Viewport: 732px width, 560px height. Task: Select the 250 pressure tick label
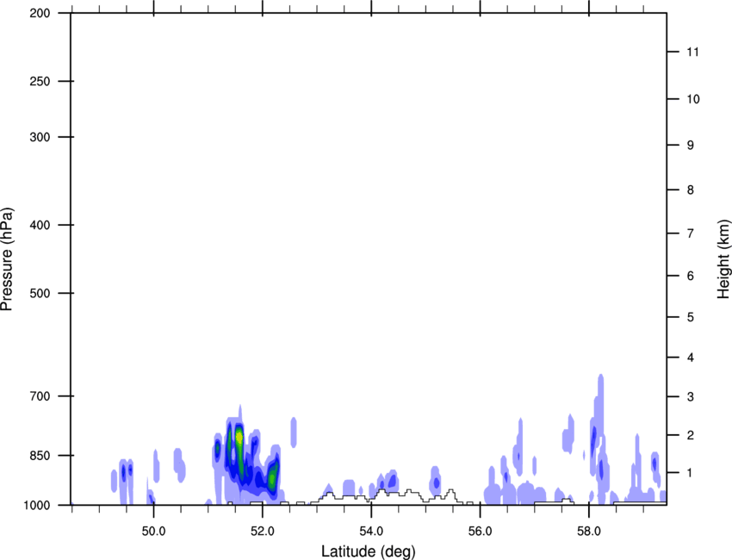coord(40,81)
